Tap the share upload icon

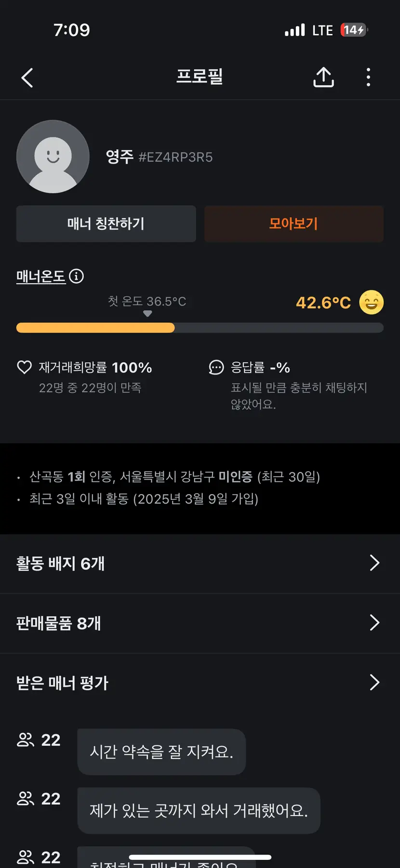coord(323,77)
